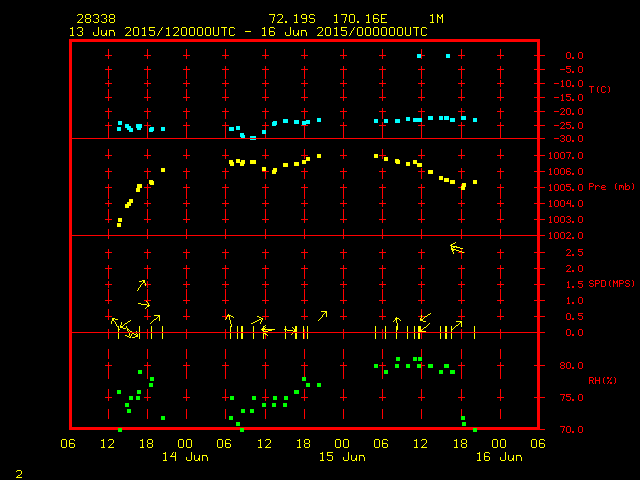Select the 15 Jun date label
The height and width of the screenshot is (480, 640).
[341, 457]
